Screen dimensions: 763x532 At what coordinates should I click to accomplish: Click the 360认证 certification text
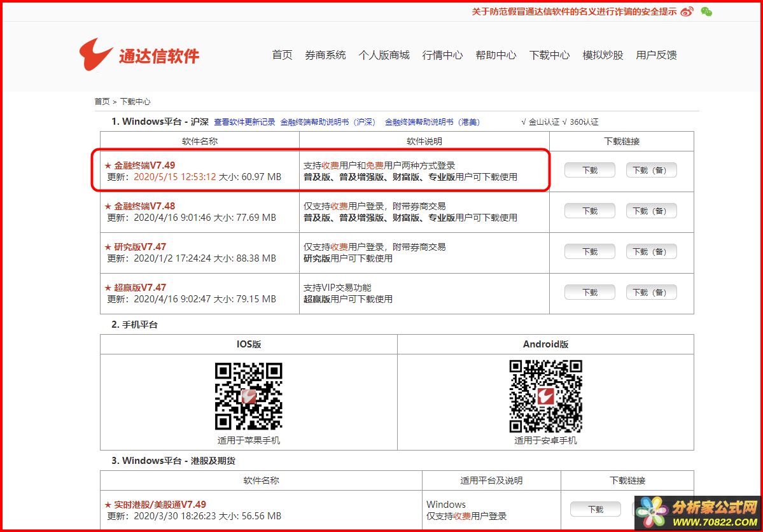584,122
